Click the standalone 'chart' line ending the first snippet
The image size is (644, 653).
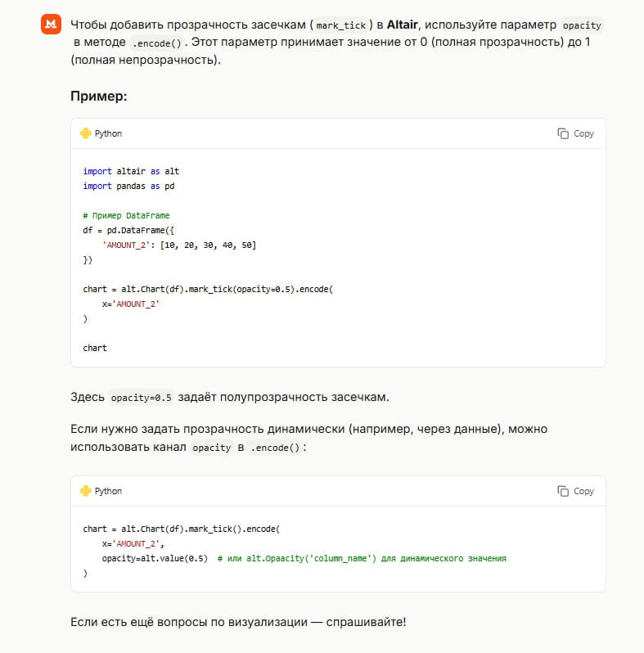pos(95,348)
